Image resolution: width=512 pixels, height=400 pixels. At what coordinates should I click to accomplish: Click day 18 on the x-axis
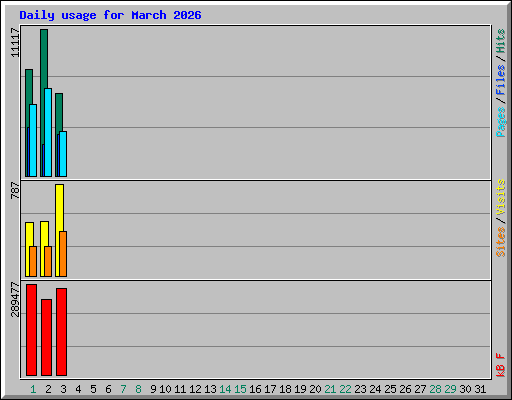click(x=285, y=389)
